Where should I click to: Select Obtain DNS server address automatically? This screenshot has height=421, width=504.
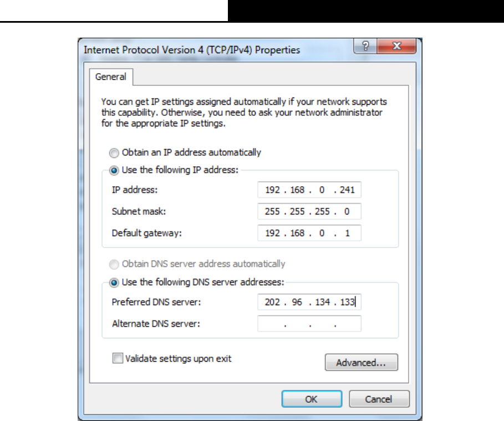point(114,264)
